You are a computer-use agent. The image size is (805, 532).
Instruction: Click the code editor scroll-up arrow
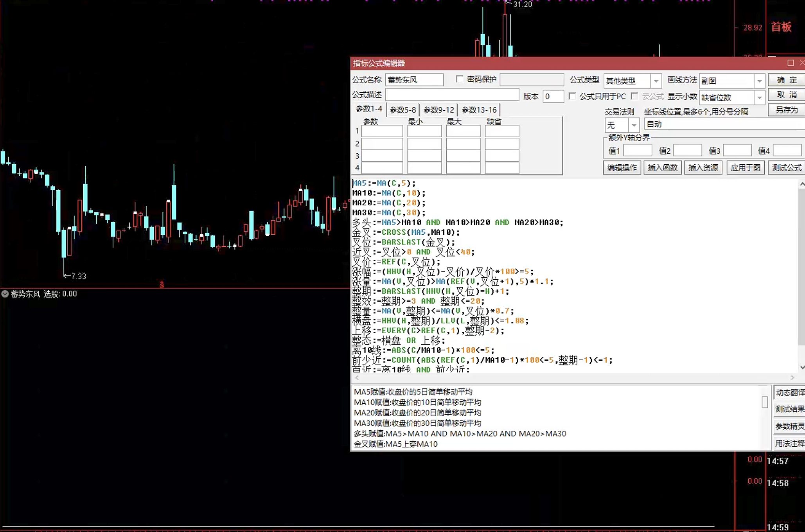coord(802,183)
